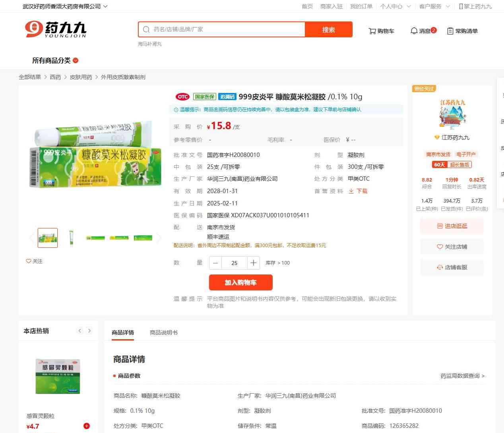Click the shopping cart icon in header
The height and width of the screenshot is (433, 504).
[x=372, y=31]
